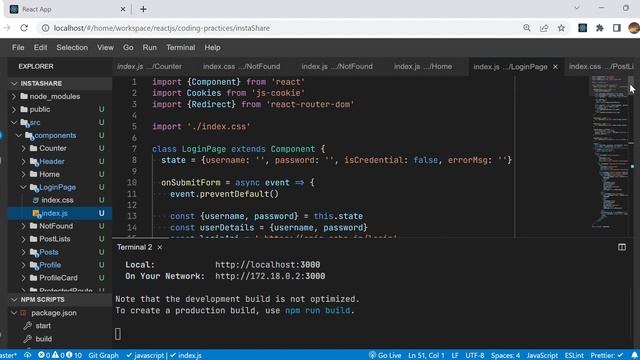Switch to index.css NotFound editor tab
Image resolution: width=640 pixels, height=360 pixels.
click(241, 67)
